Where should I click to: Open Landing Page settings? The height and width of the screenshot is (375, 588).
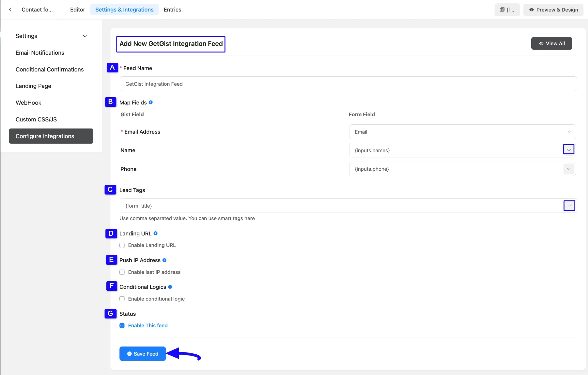[x=34, y=86]
